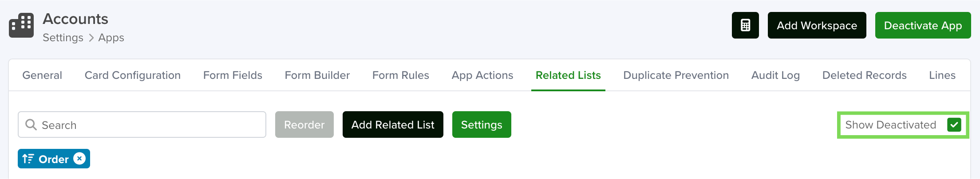Open the Apps breadcrumb link
The height and width of the screenshot is (179, 980).
point(111,38)
